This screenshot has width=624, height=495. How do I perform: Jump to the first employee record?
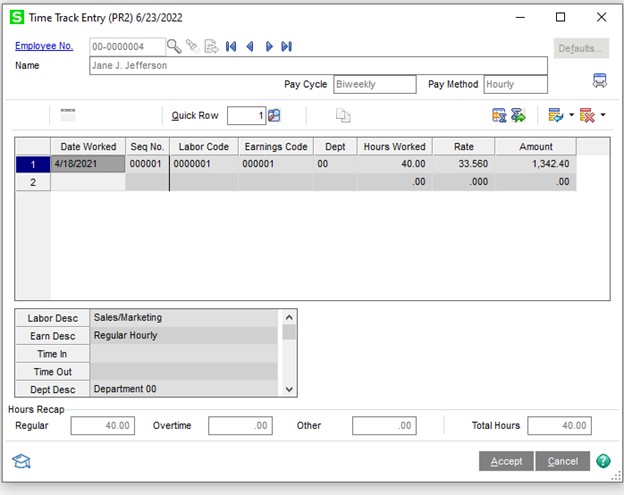(231, 47)
